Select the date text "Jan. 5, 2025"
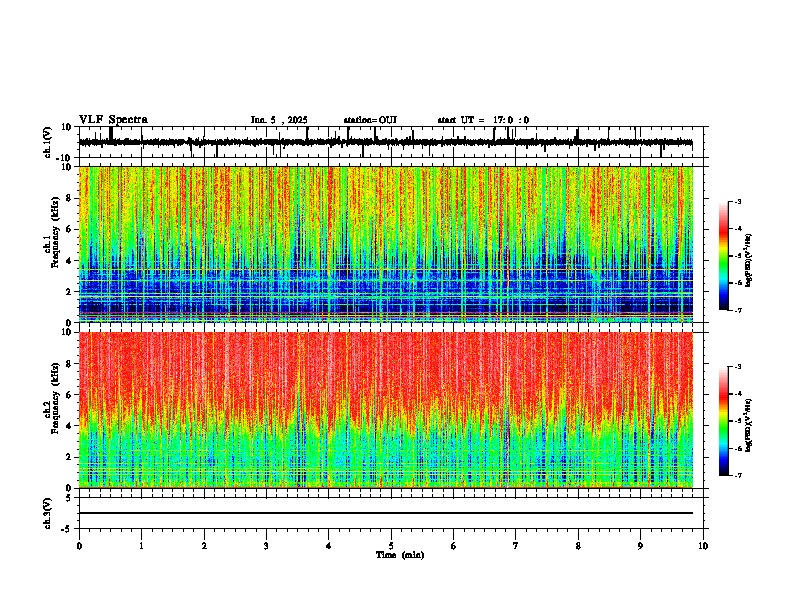 pos(279,120)
